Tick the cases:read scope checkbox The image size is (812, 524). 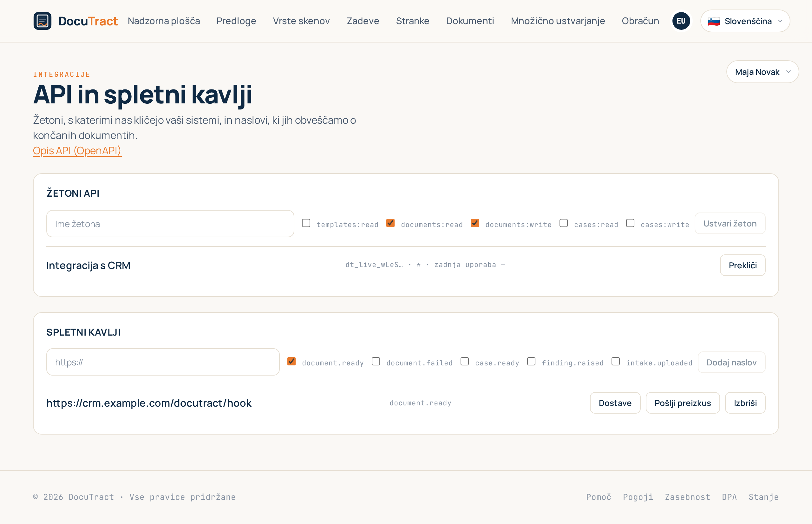pos(564,223)
